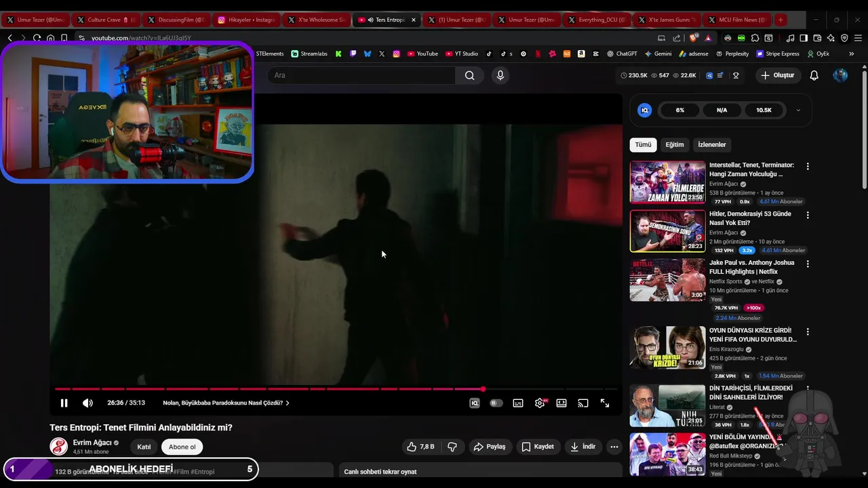The image size is (868, 488).
Task: Go back with the browser back arrow
Action: pyautogui.click(x=9, y=38)
